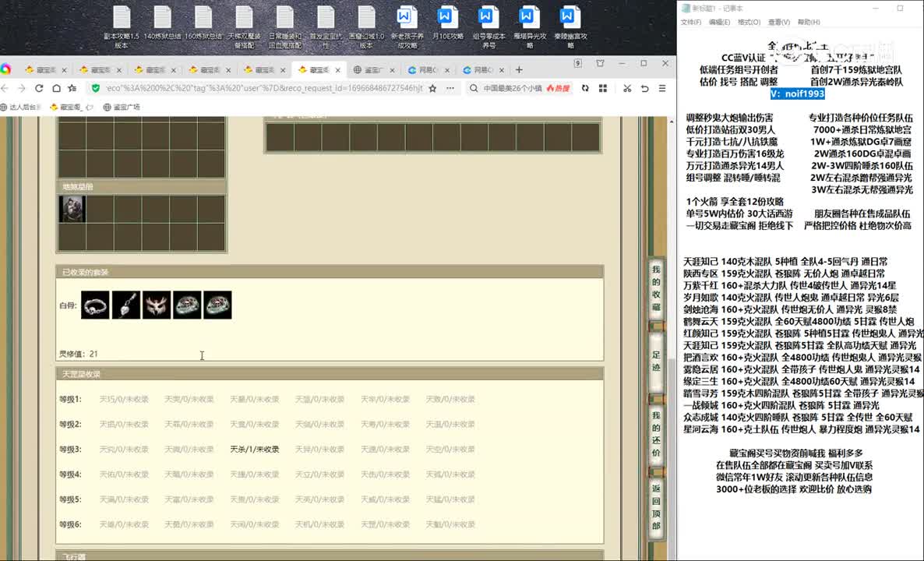This screenshot has height=561, width=924.
Task: Click the bracelet item in 白得 set
Action: pos(95,305)
